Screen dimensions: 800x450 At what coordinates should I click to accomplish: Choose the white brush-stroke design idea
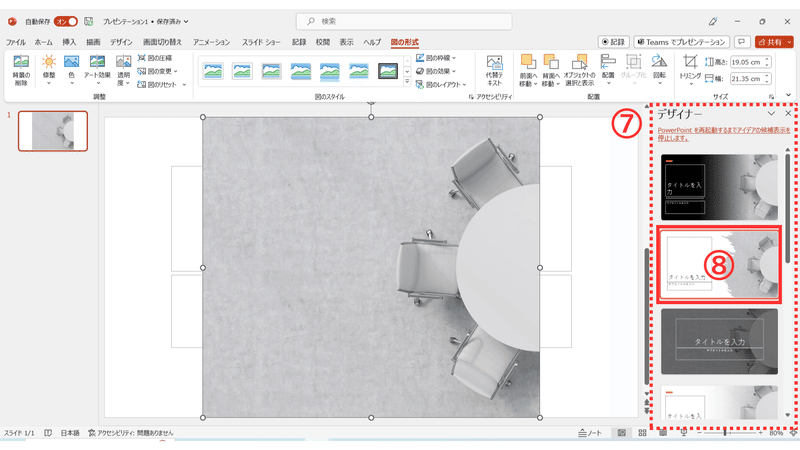point(719,264)
